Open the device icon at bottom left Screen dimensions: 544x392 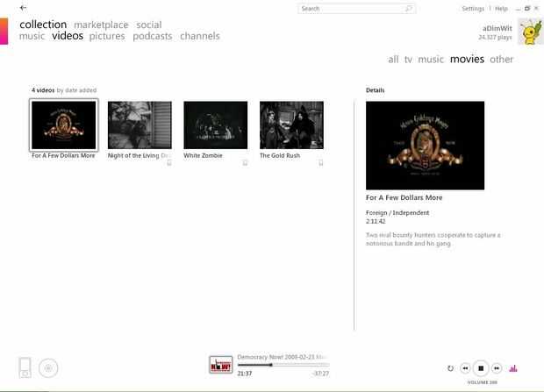pyautogui.click(x=25, y=367)
